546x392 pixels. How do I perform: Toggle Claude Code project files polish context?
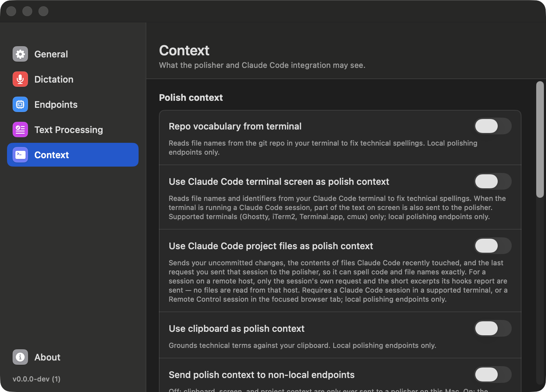pyautogui.click(x=493, y=246)
